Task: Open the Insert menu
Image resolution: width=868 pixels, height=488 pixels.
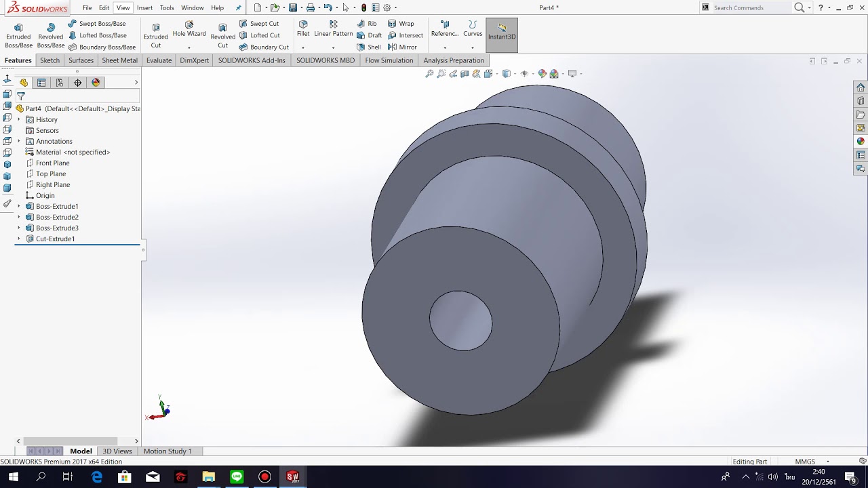Action: click(144, 7)
